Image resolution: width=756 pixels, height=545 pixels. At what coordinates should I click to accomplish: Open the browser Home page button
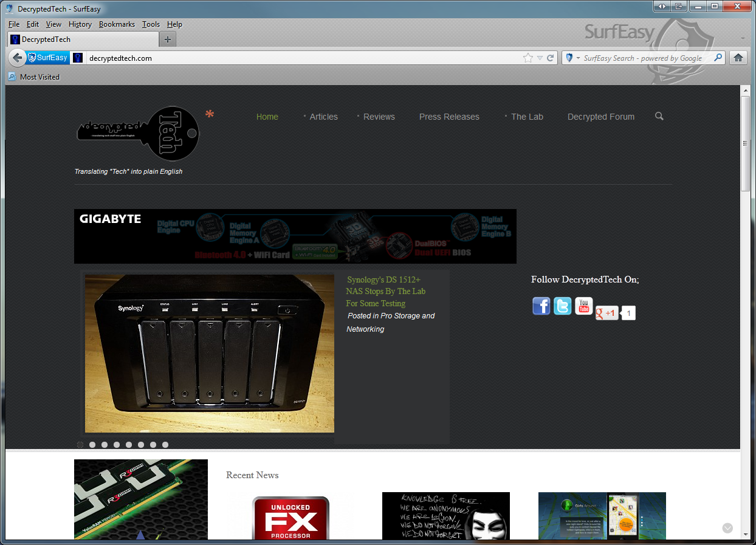click(x=738, y=58)
